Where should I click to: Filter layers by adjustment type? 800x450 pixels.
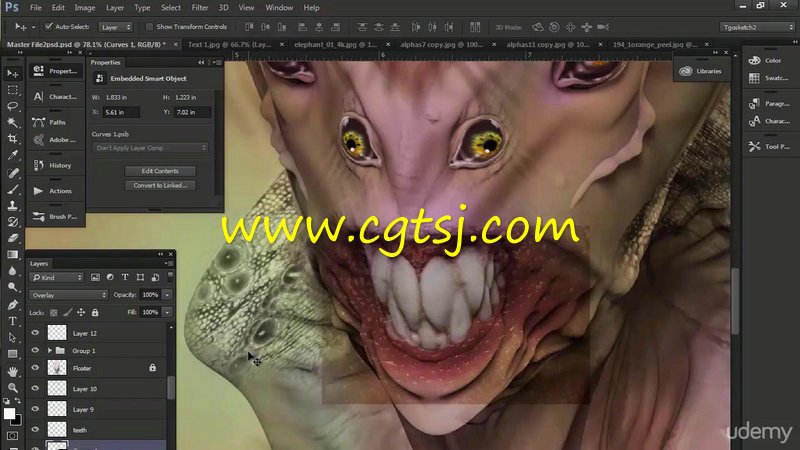[x=110, y=278]
